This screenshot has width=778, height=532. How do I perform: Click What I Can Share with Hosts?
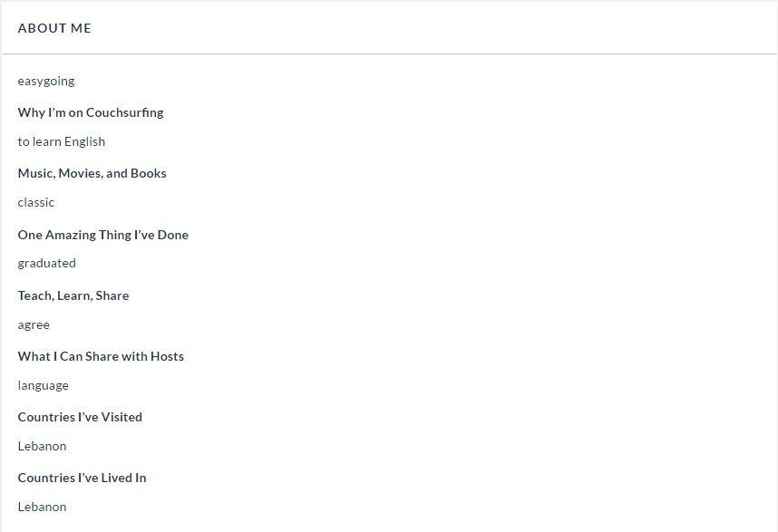click(101, 356)
